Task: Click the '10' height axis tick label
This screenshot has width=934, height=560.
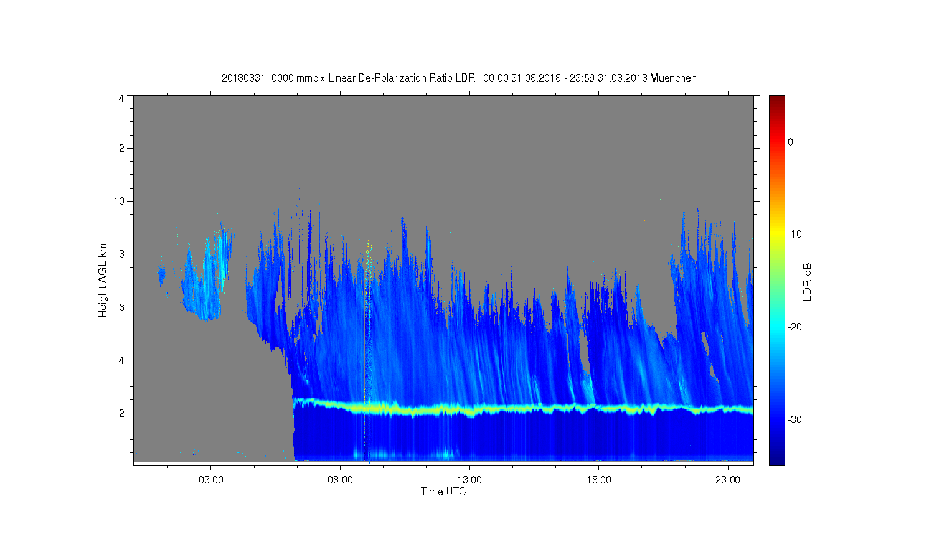Action: coord(119,201)
